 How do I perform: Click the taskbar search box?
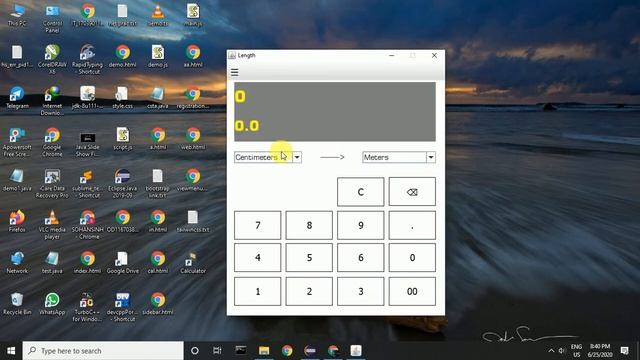103,351
